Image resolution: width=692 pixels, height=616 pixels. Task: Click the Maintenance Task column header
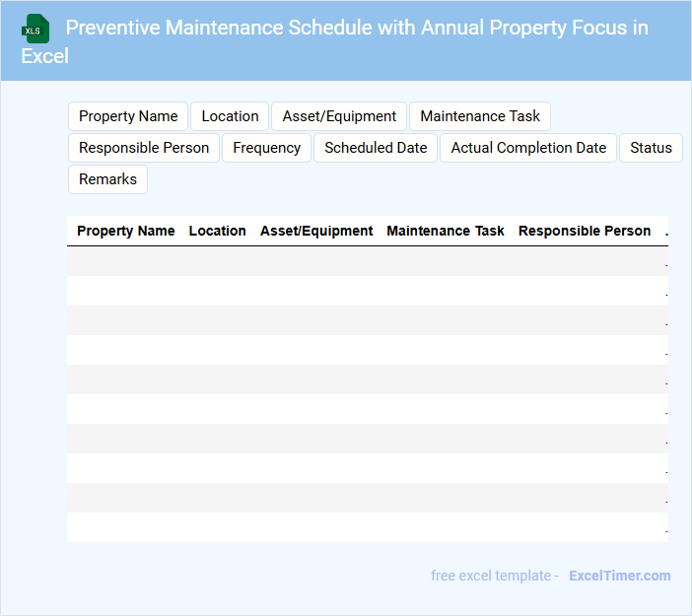click(x=446, y=231)
